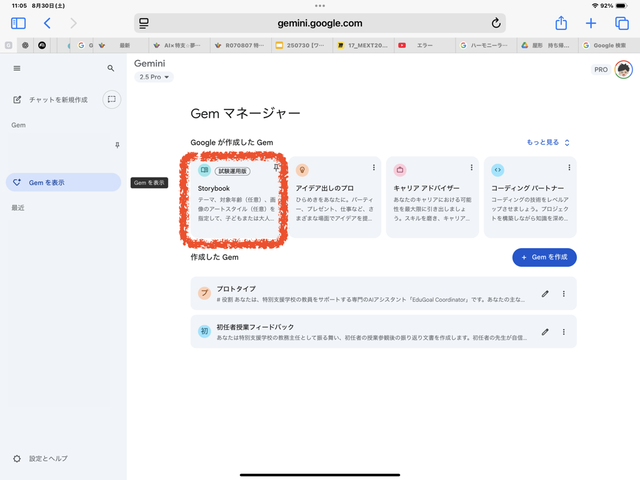
Task: Click the 初 avatar icon
Action: click(204, 331)
